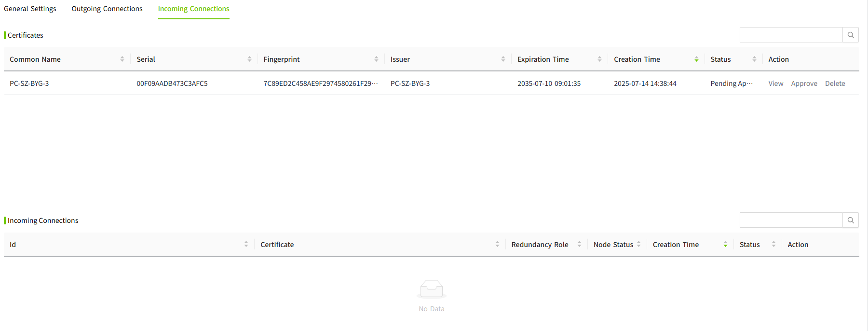Viewport: 868px width, 331px height.
Task: Focus the Incoming Connections search field
Action: [x=791, y=220]
